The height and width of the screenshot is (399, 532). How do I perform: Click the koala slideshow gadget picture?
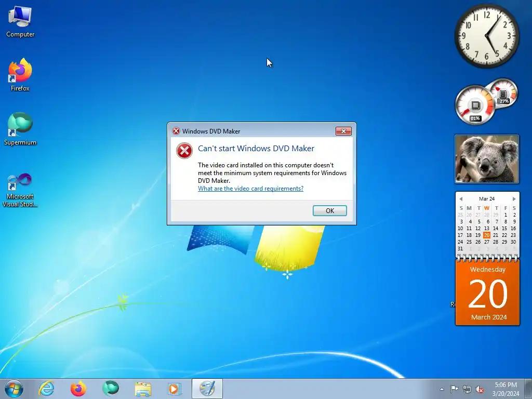click(487, 159)
